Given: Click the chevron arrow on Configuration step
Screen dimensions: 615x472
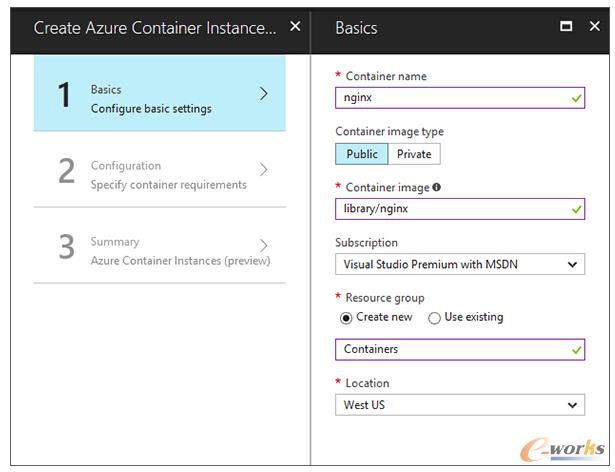Looking at the screenshot, I should (264, 170).
